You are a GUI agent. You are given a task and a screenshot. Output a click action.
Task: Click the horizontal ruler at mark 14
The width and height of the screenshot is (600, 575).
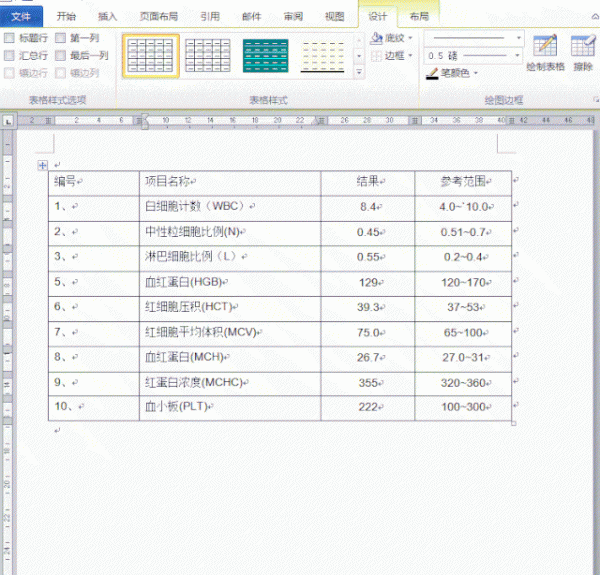pos(210,121)
